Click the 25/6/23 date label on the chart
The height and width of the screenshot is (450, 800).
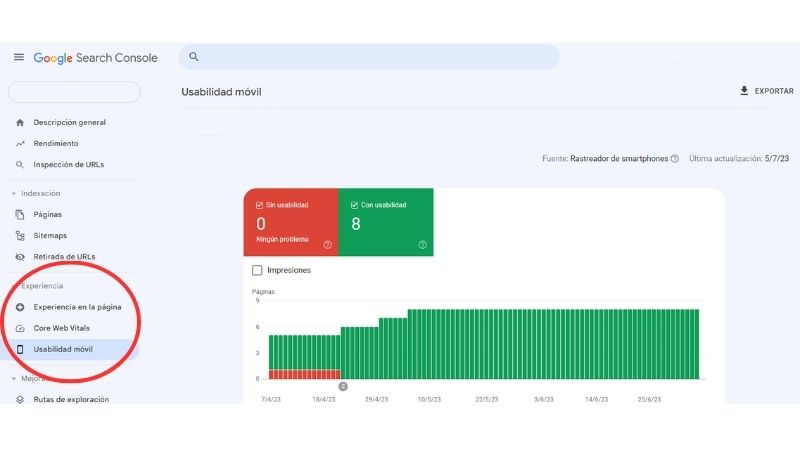pos(649,399)
